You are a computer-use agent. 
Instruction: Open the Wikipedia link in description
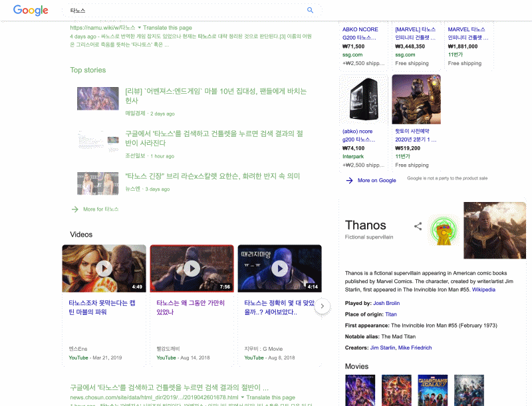(x=483, y=290)
